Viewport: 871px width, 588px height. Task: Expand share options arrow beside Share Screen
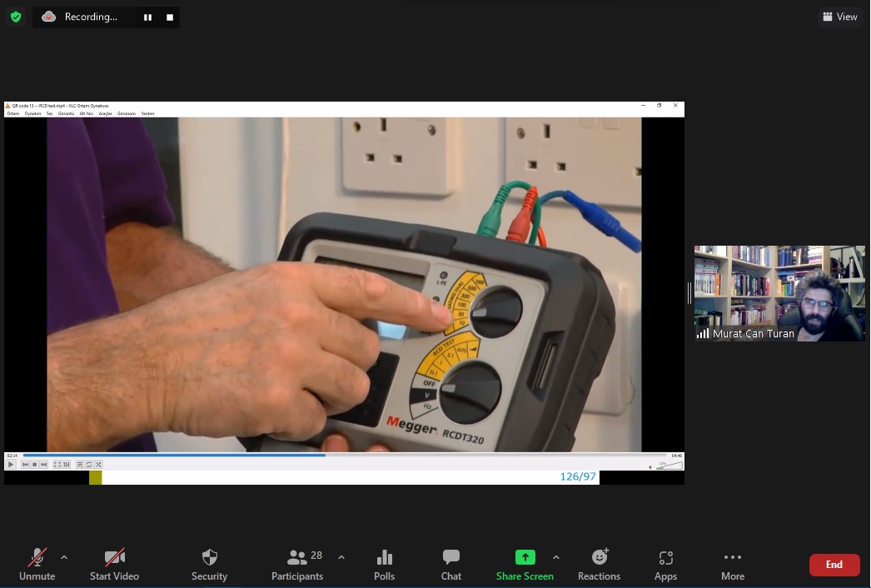point(556,557)
